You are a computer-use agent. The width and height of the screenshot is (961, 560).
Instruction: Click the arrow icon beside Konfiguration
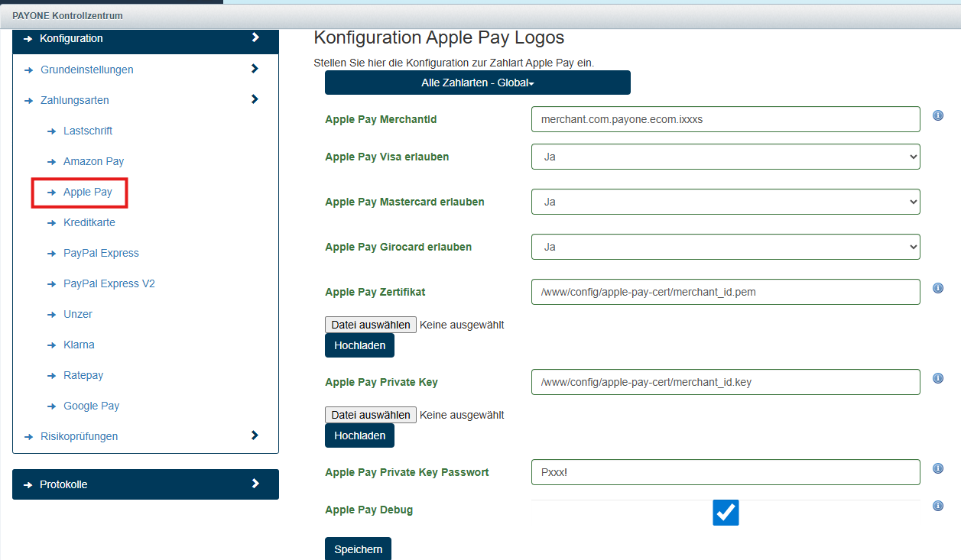pyautogui.click(x=29, y=39)
